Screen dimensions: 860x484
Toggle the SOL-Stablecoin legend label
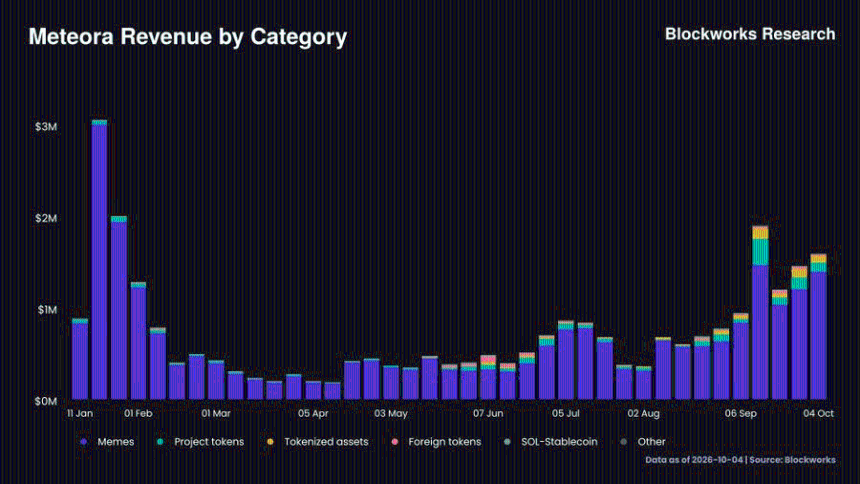(x=559, y=442)
